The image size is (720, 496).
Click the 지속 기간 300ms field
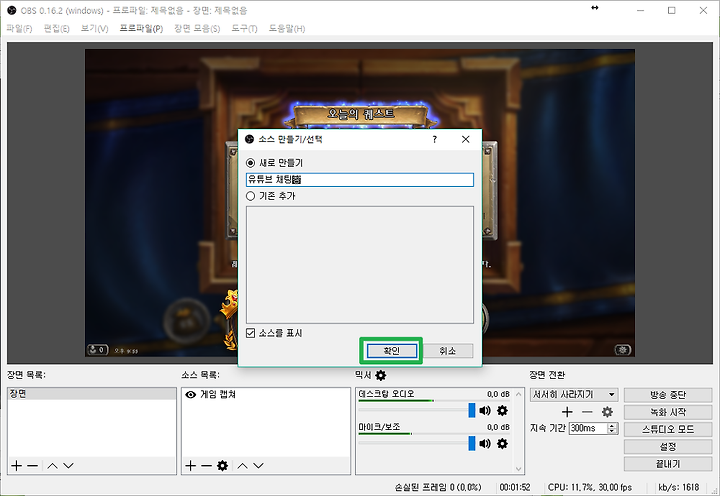pos(588,428)
